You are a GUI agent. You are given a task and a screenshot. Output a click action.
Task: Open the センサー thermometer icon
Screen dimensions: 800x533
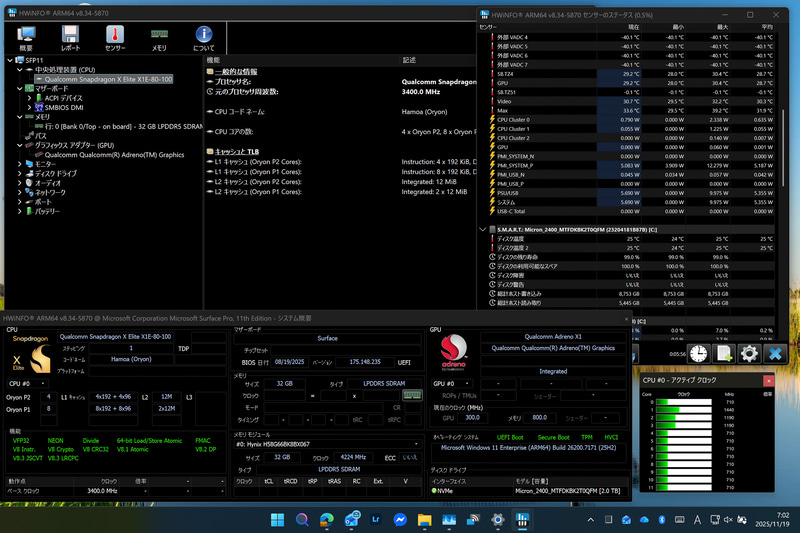(115, 38)
